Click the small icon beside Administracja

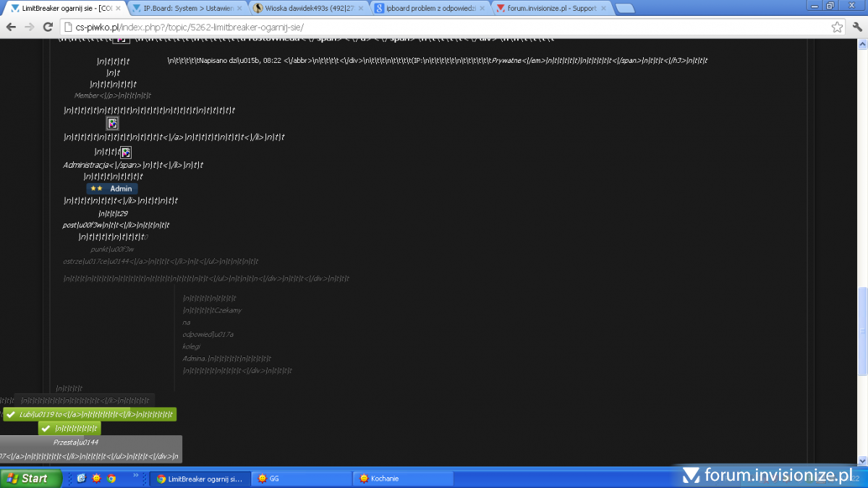[x=125, y=152]
